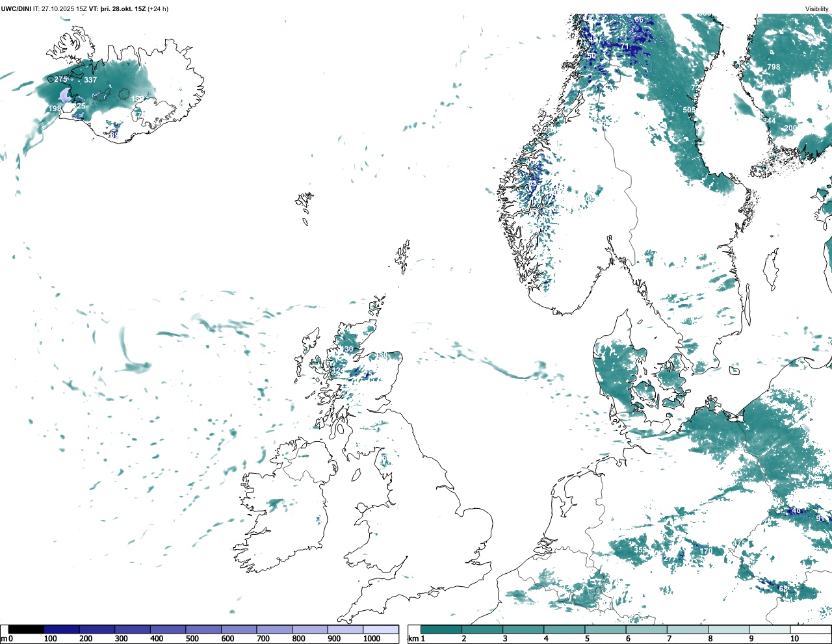
Task: Click the '508' visibility value on Swedish coast
Action: [689, 110]
